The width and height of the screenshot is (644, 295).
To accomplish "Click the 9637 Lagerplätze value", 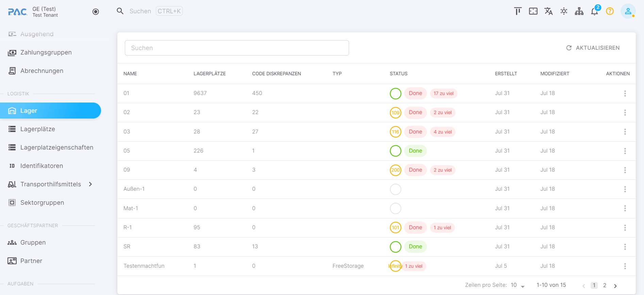I will click(200, 93).
